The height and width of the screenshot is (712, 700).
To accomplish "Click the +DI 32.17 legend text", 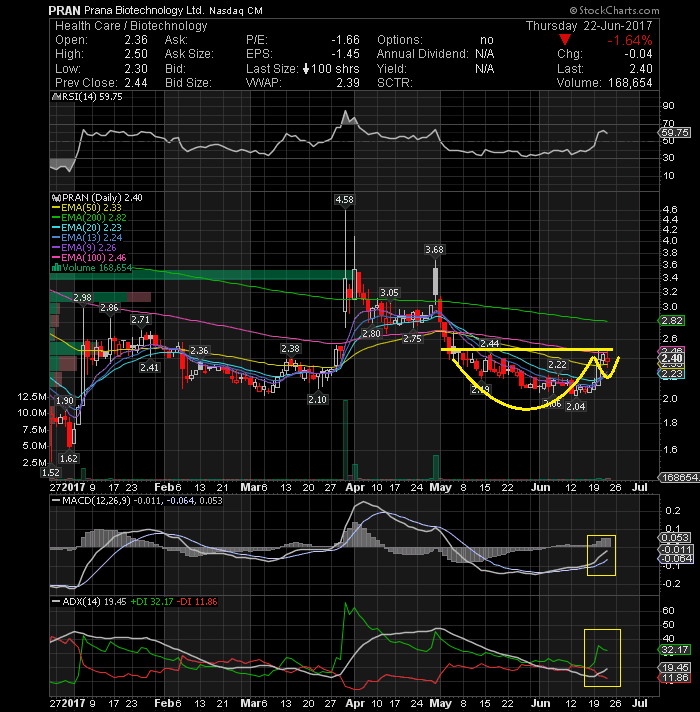I will point(152,602).
